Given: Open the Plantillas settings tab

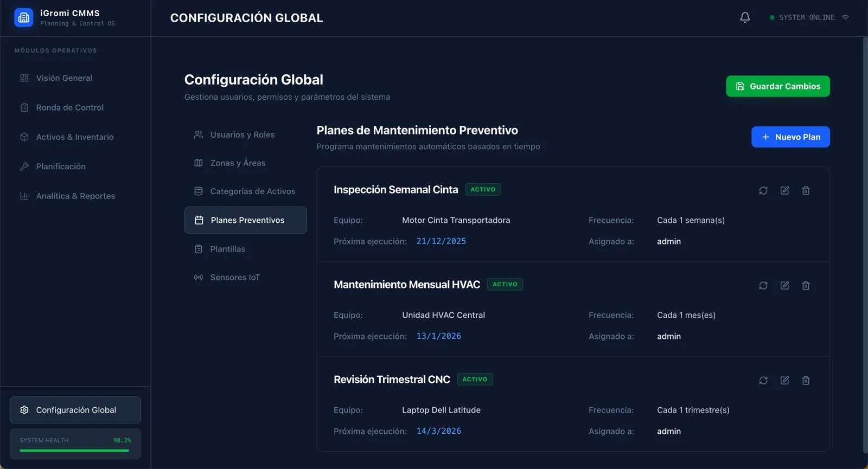Looking at the screenshot, I should (245, 249).
